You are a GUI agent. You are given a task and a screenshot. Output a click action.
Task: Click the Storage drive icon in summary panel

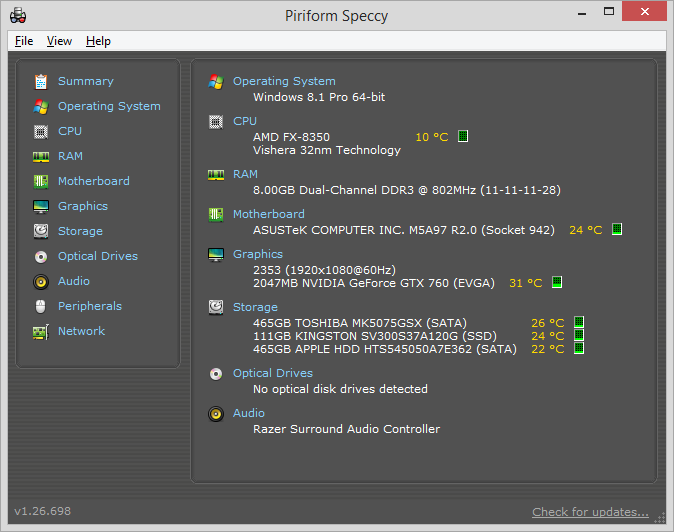[216, 307]
